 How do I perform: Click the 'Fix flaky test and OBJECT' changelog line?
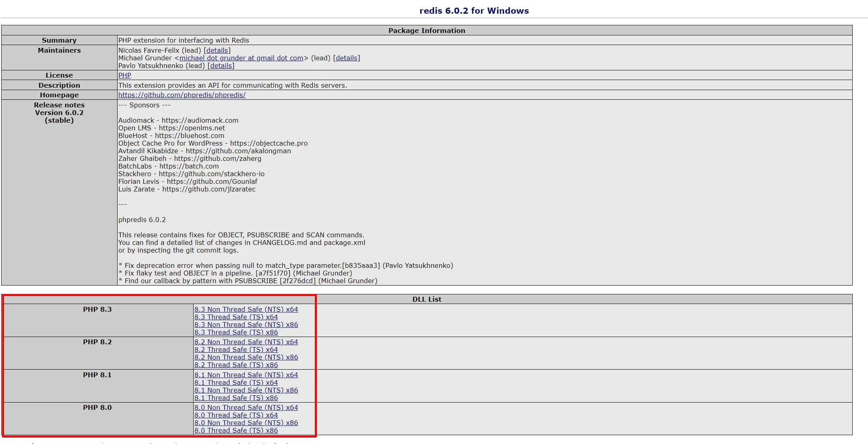[x=235, y=273]
